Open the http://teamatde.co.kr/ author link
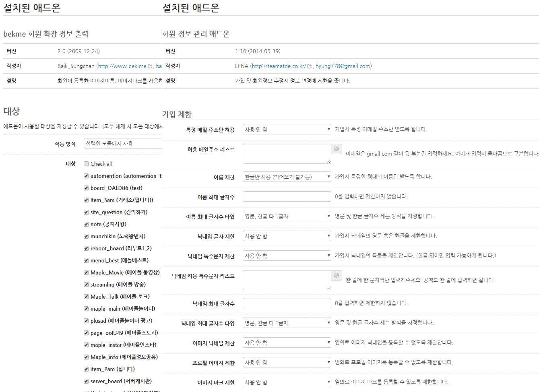The height and width of the screenshot is (392, 539). tap(279, 66)
